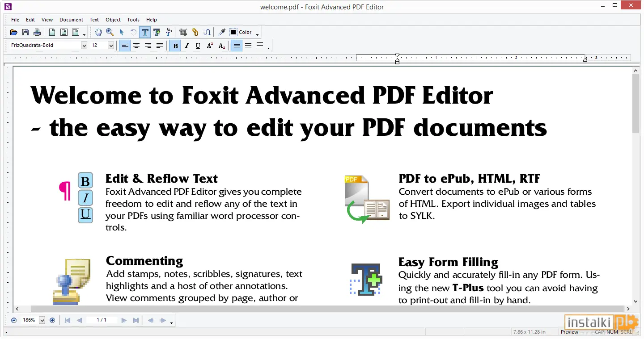Expand the formatting toolbar overflow arrow

coord(268,47)
